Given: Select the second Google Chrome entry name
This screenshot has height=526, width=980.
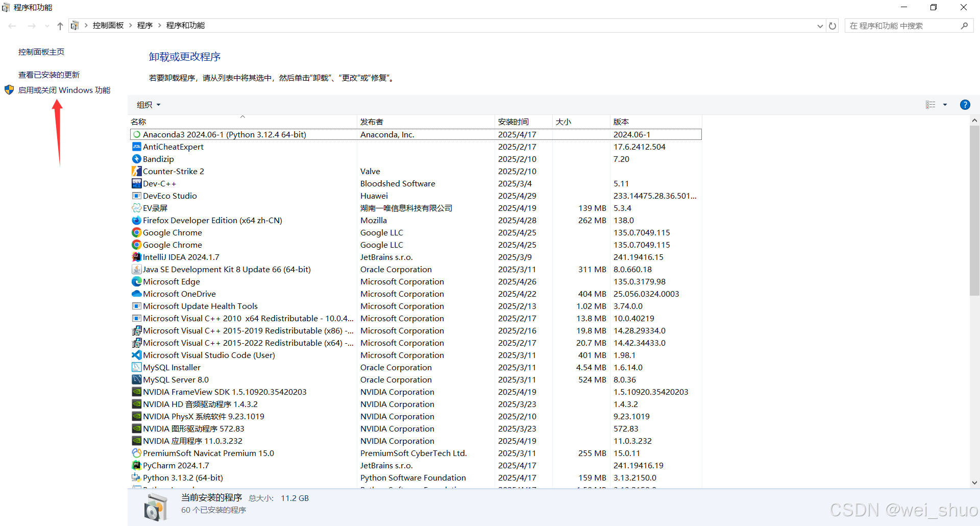Looking at the screenshot, I should [x=173, y=245].
